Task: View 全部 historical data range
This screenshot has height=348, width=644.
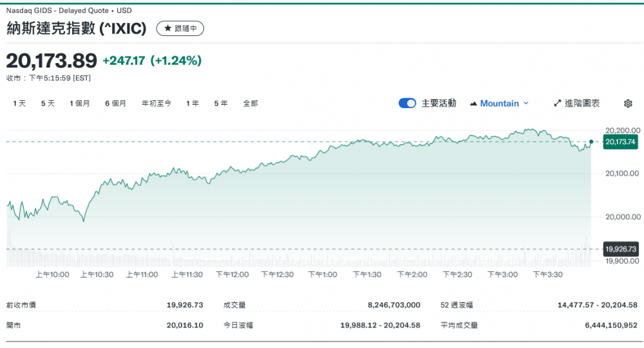Action: 251,104
